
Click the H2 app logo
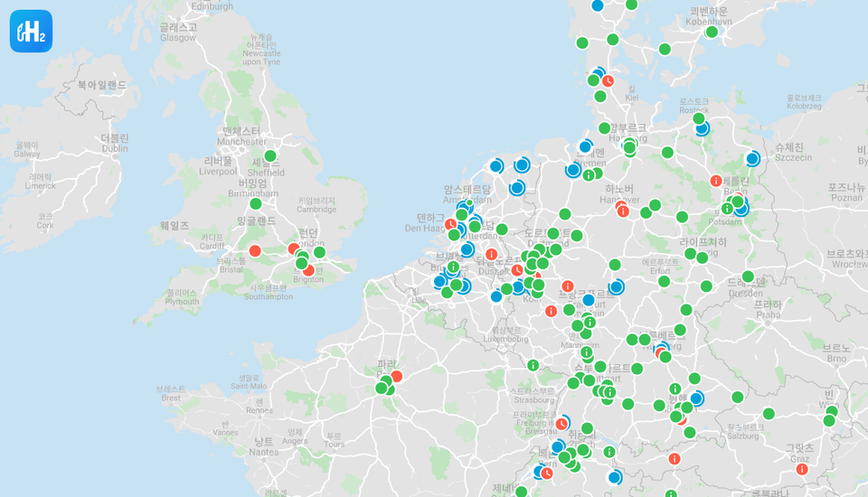(31, 31)
